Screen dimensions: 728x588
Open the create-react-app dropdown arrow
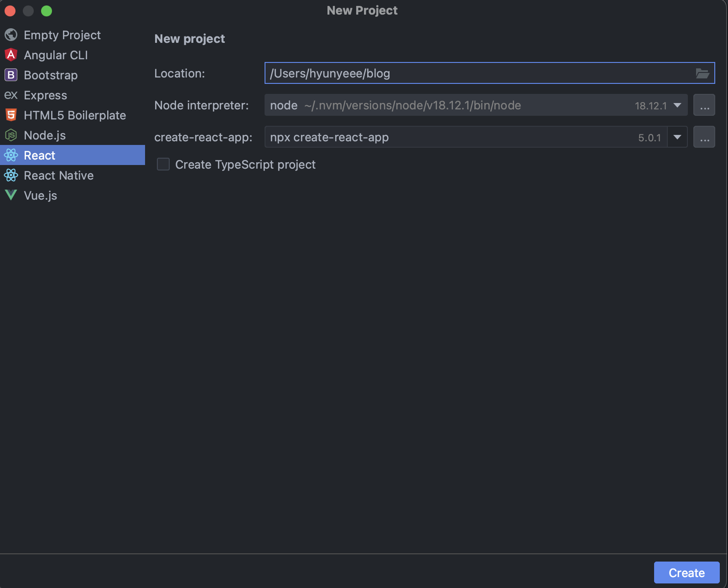click(677, 137)
